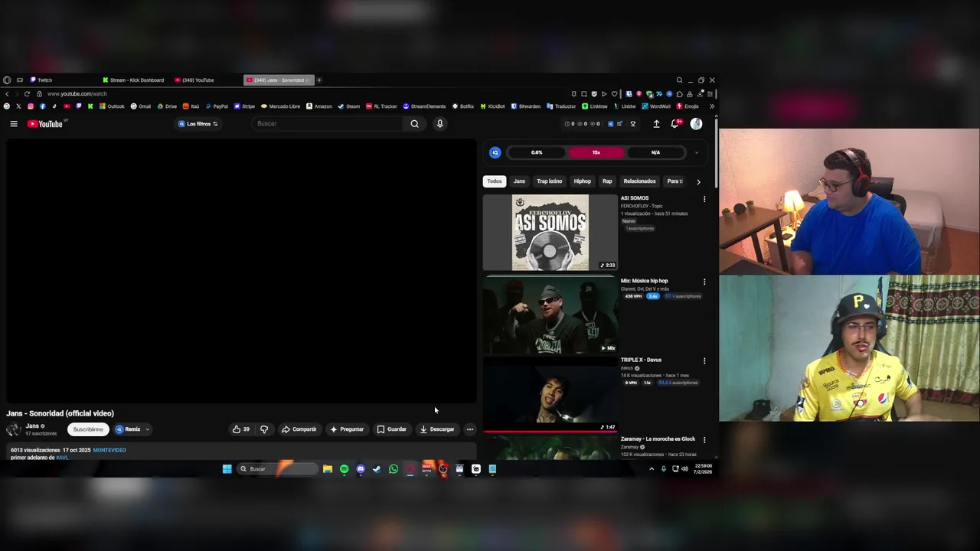Click the Remix button

(x=128, y=429)
